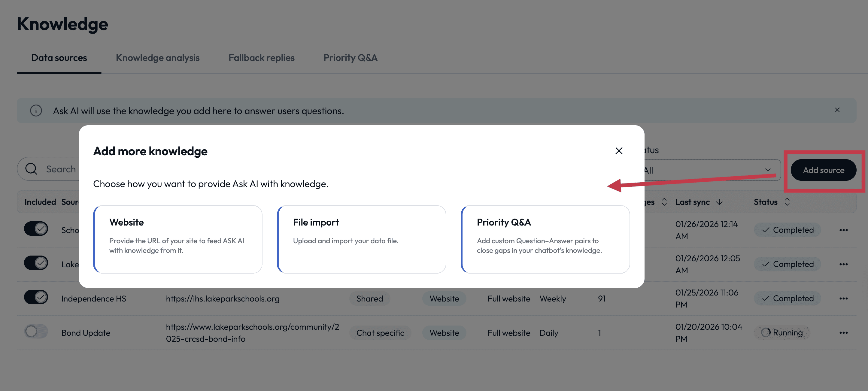Click the page count 91 cell
The height and width of the screenshot is (391, 868).
(602, 299)
